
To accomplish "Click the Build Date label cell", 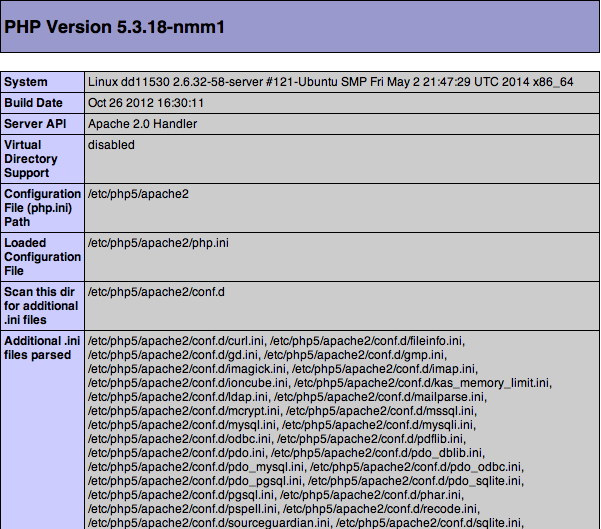I will (x=34, y=103).
